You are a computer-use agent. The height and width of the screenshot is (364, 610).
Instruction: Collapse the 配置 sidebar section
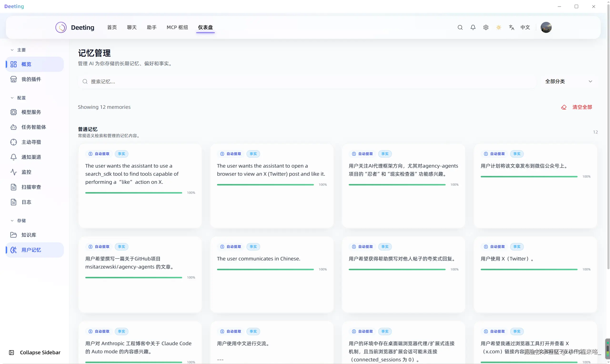point(18,98)
